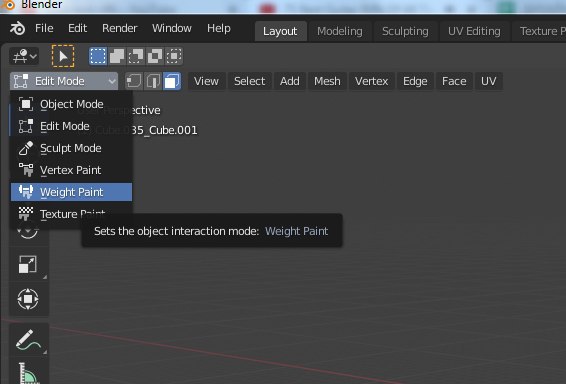Choose Texture Paint from the list

point(71,214)
